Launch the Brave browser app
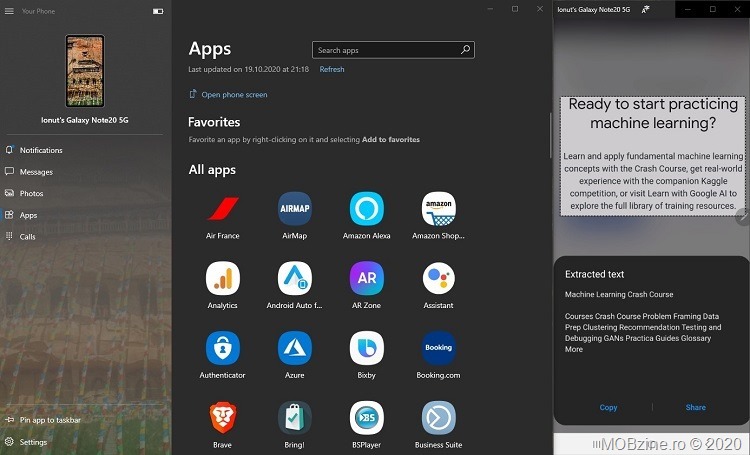 click(x=222, y=417)
